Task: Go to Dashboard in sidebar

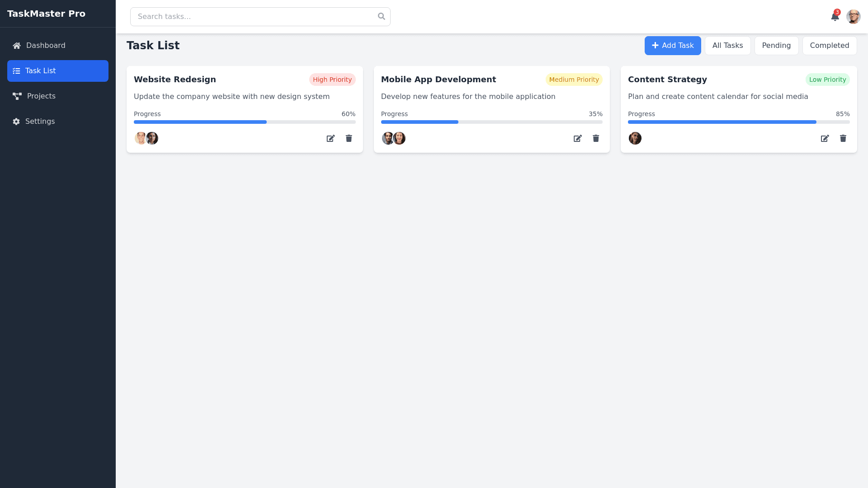Action: 45,46
